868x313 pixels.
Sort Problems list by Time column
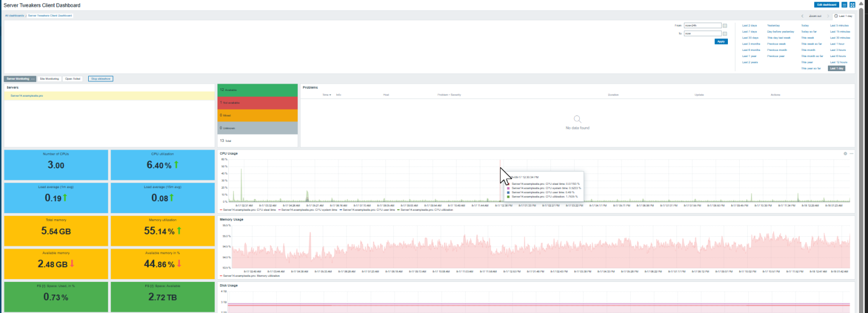coord(326,95)
